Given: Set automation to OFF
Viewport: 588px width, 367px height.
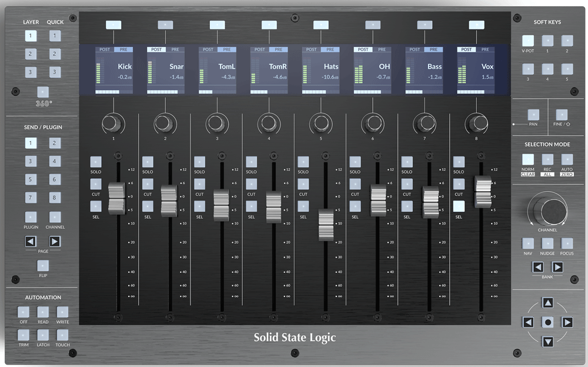Looking at the screenshot, I should coord(24,312).
